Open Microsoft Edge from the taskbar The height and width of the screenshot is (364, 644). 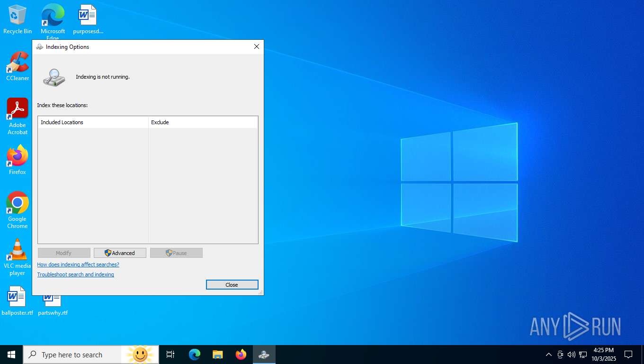coord(194,355)
